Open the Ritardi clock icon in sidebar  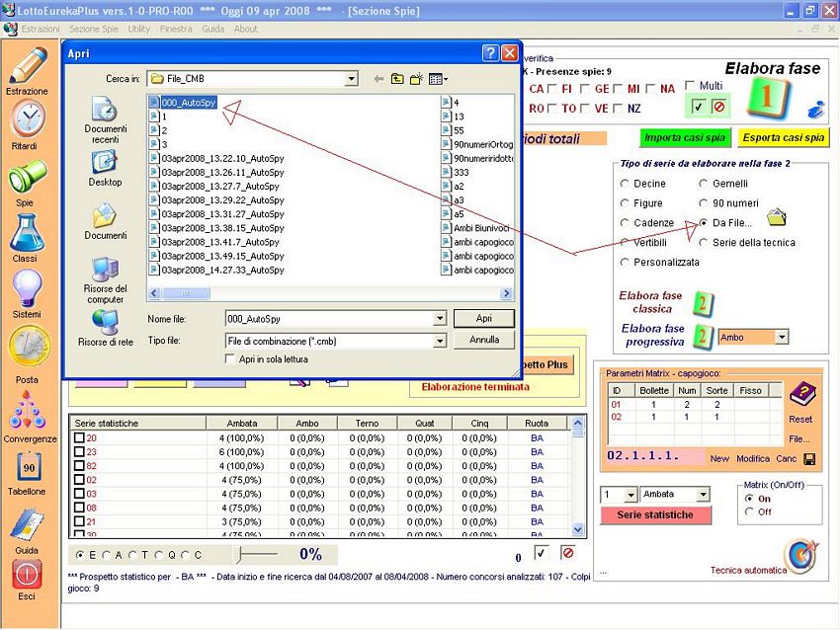tap(27, 120)
